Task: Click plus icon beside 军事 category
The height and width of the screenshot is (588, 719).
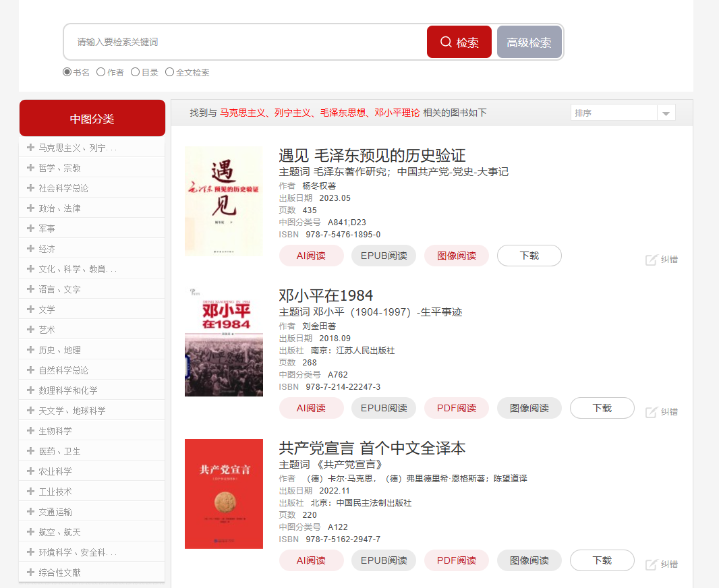Action: point(30,229)
